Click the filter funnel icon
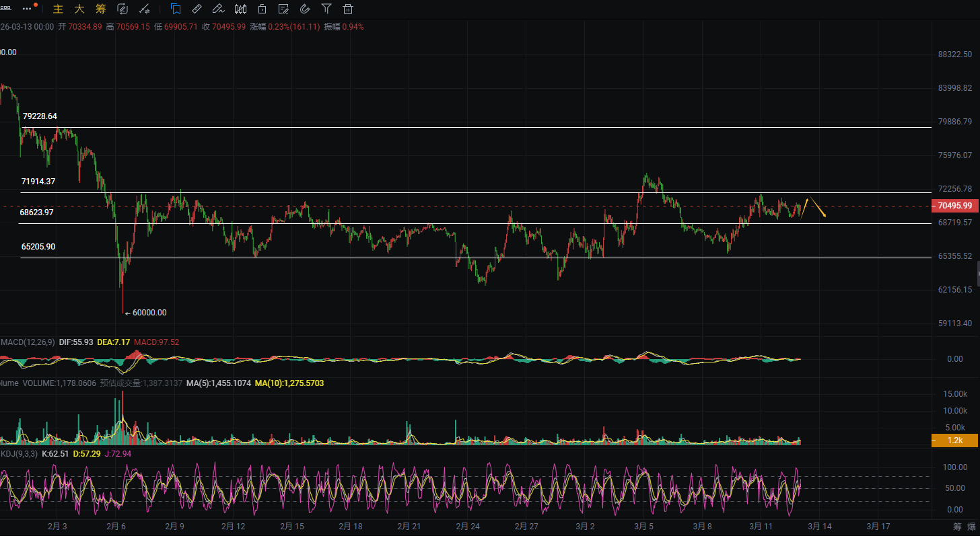This screenshot has width=980, height=536. pyautogui.click(x=326, y=9)
